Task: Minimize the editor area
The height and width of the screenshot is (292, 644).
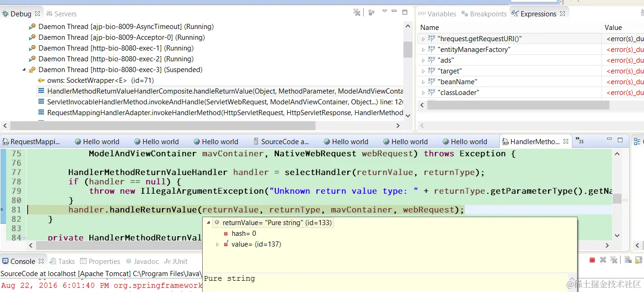Action: click(610, 139)
